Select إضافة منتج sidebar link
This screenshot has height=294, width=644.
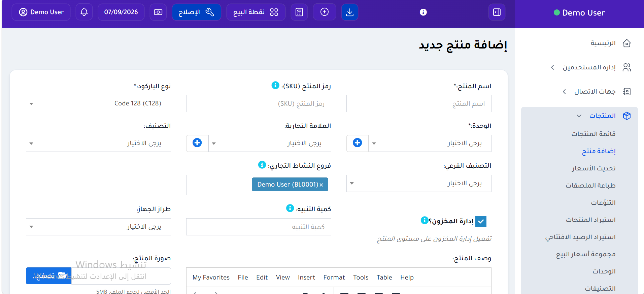[599, 151]
